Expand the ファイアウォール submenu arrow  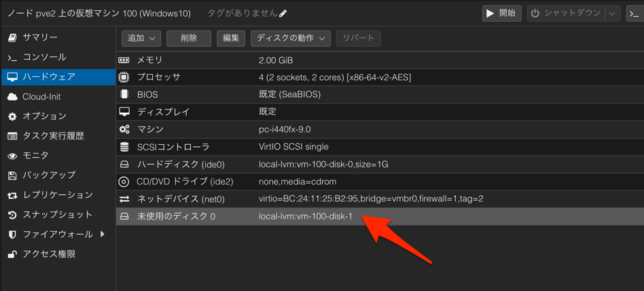point(103,235)
